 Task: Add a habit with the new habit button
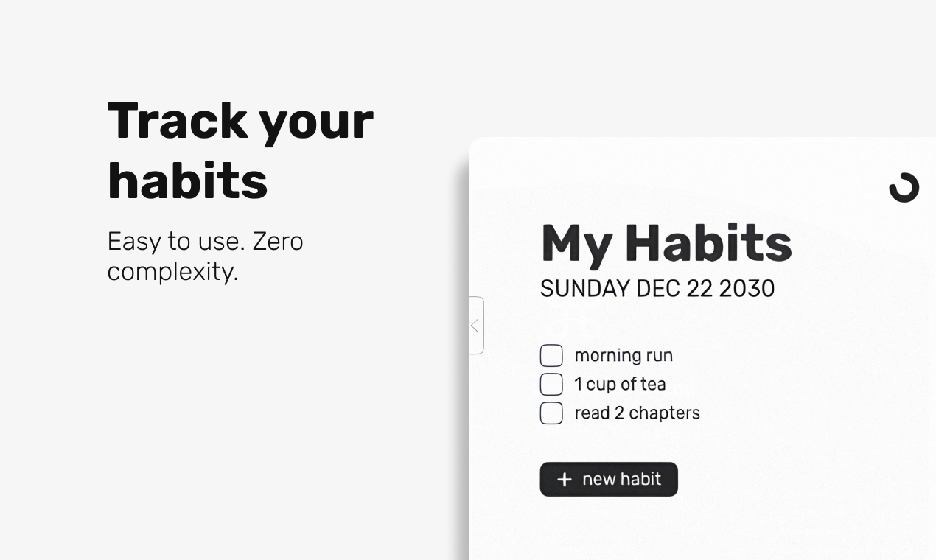609,479
